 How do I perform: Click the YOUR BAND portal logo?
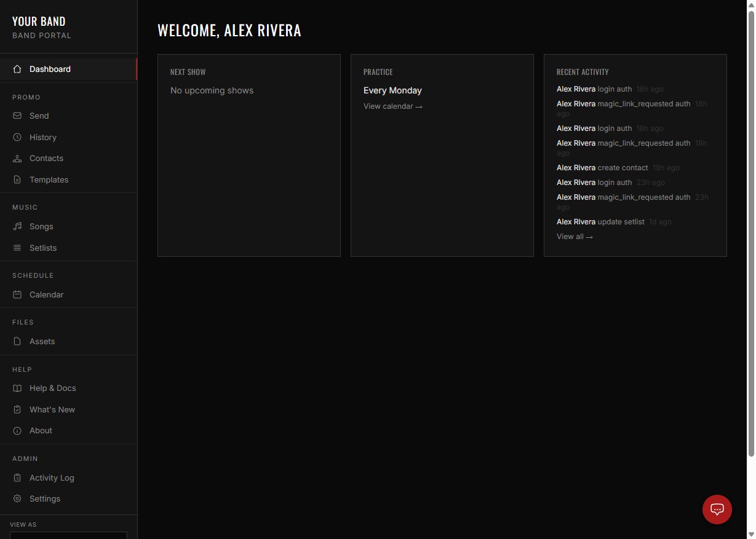pos(39,27)
